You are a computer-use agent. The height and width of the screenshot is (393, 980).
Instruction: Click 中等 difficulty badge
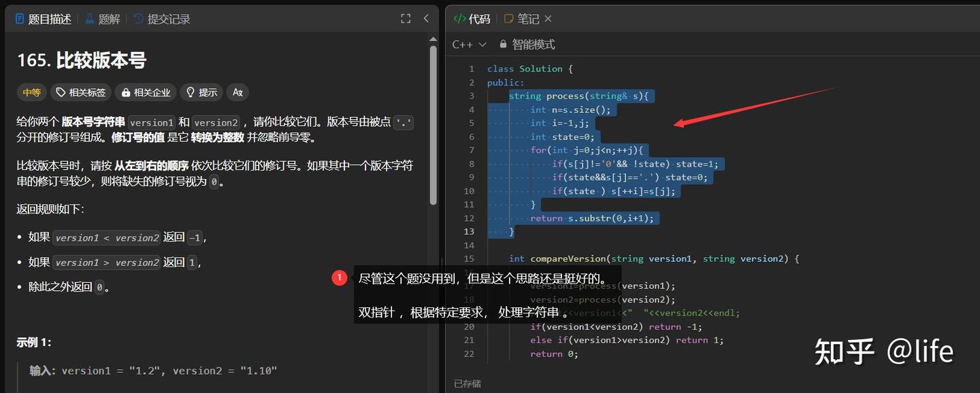pos(31,92)
